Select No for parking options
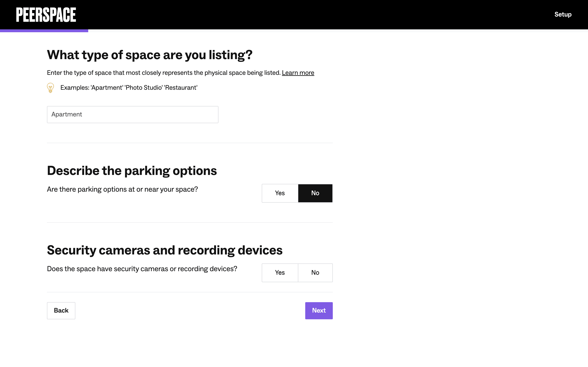Viewport: 588px width, 367px height. tap(315, 193)
